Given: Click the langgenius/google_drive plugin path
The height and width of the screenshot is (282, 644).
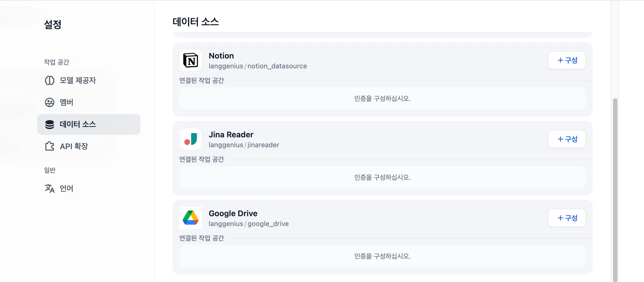Looking at the screenshot, I should 249,224.
